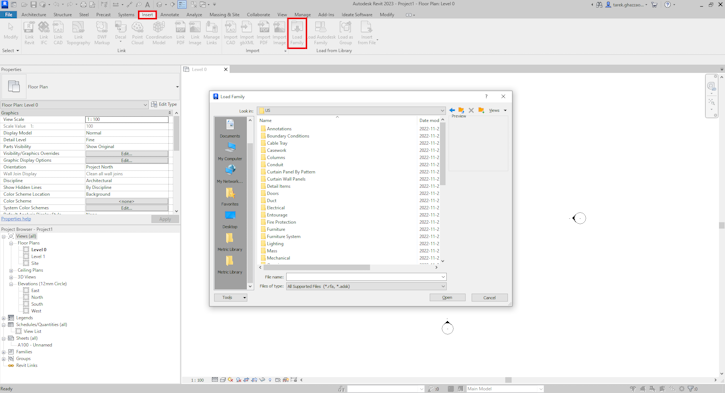Open the Views dropdown in dialog toolbar
The image size is (725, 393).
coord(498,111)
